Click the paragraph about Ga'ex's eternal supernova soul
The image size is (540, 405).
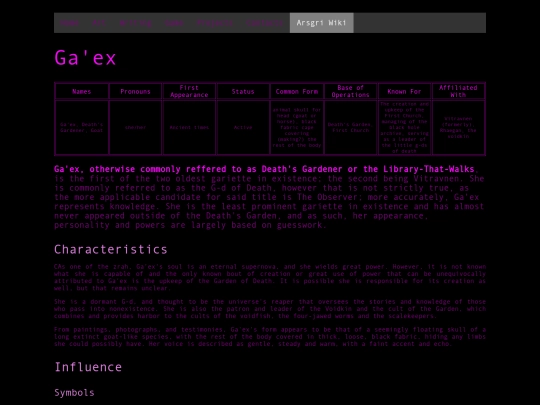(270, 277)
